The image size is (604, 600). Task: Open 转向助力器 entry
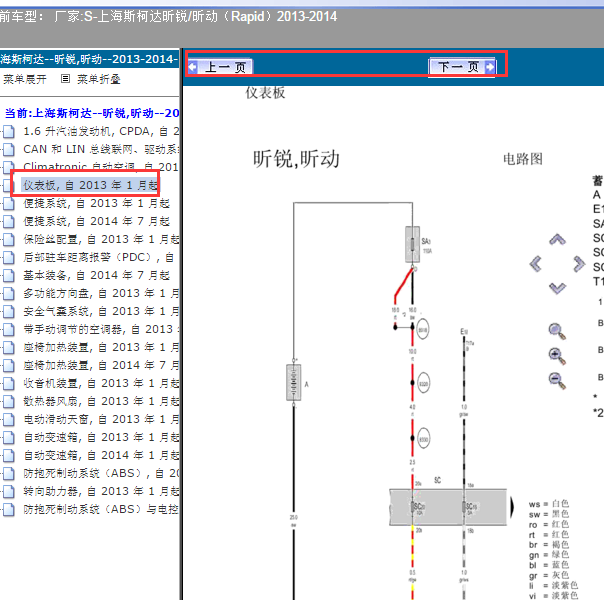101,491
